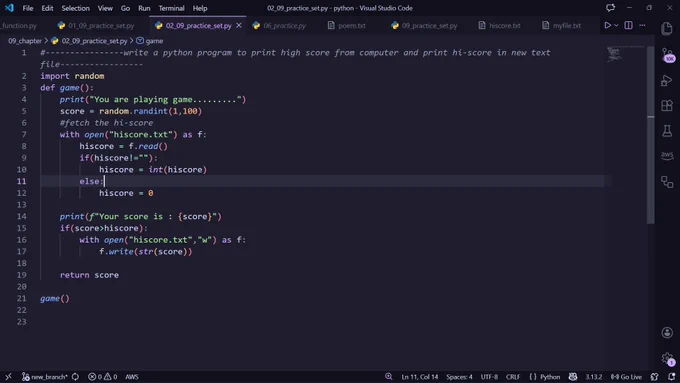
Task: Open the Extensions view
Action: [x=667, y=105]
